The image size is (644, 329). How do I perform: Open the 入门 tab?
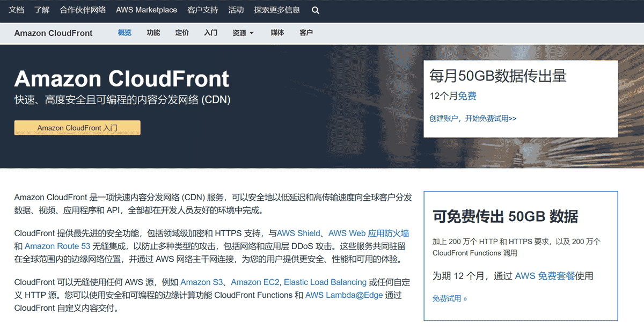tap(210, 33)
